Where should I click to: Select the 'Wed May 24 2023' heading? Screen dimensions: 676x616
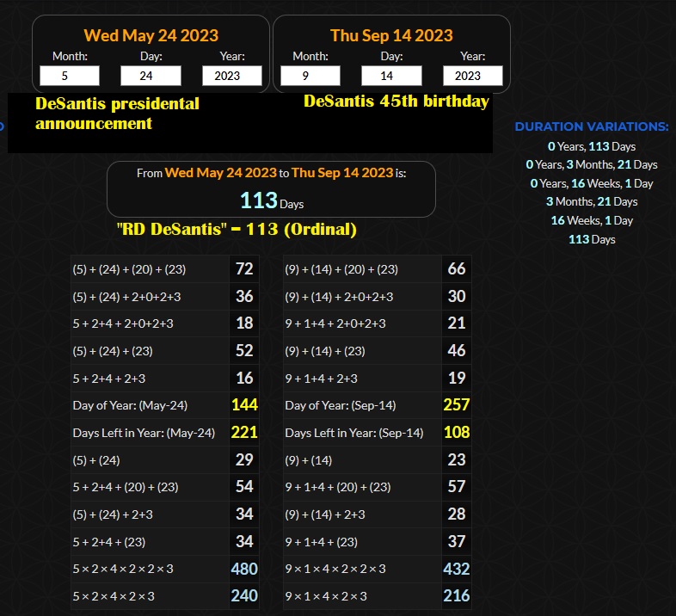click(151, 35)
